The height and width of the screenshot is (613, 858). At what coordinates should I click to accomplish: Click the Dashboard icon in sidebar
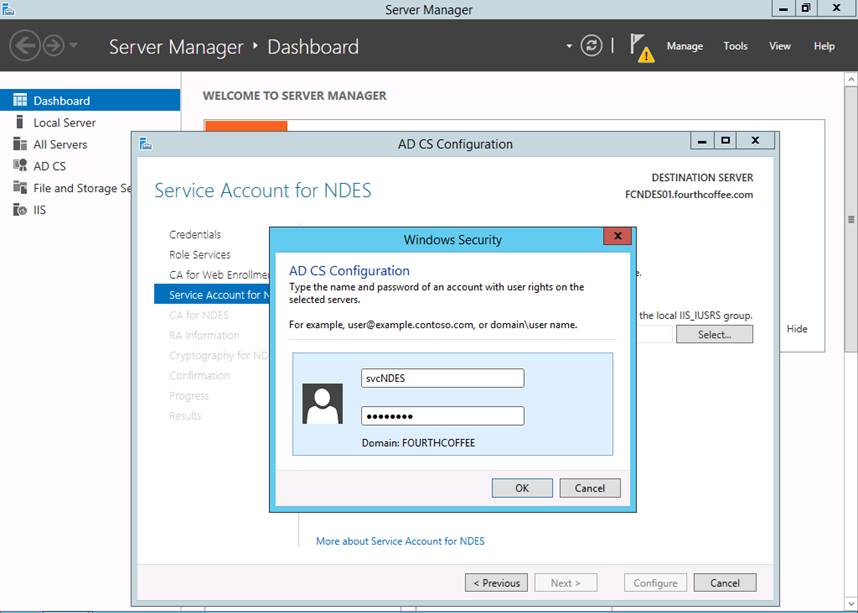pyautogui.click(x=20, y=101)
